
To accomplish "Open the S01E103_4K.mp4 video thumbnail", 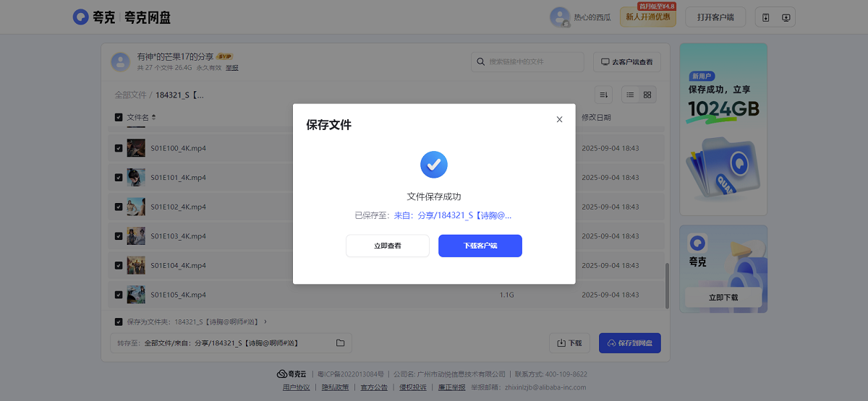I will point(136,236).
